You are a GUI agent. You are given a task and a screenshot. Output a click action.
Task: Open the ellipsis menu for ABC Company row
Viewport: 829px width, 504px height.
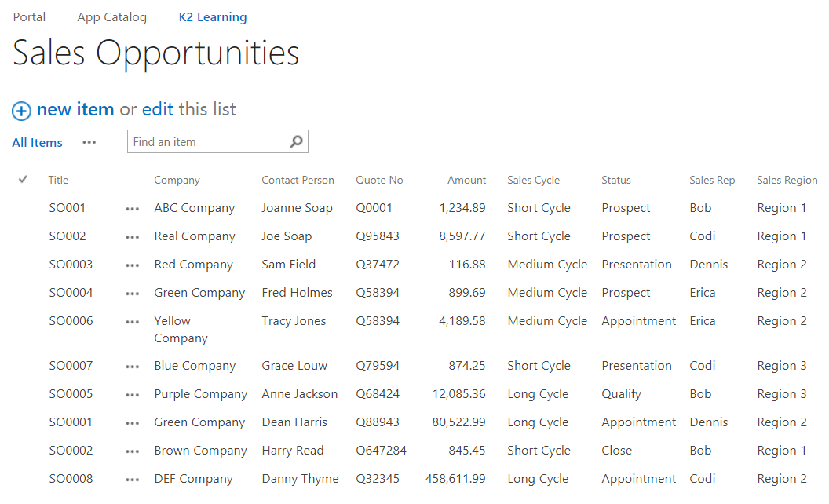[x=132, y=209]
